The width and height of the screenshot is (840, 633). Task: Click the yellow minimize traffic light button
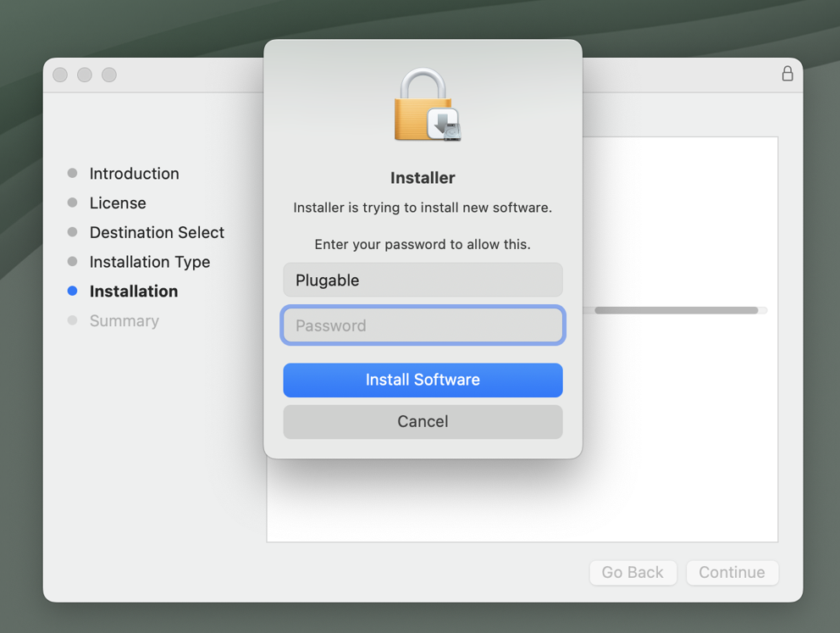click(x=85, y=75)
